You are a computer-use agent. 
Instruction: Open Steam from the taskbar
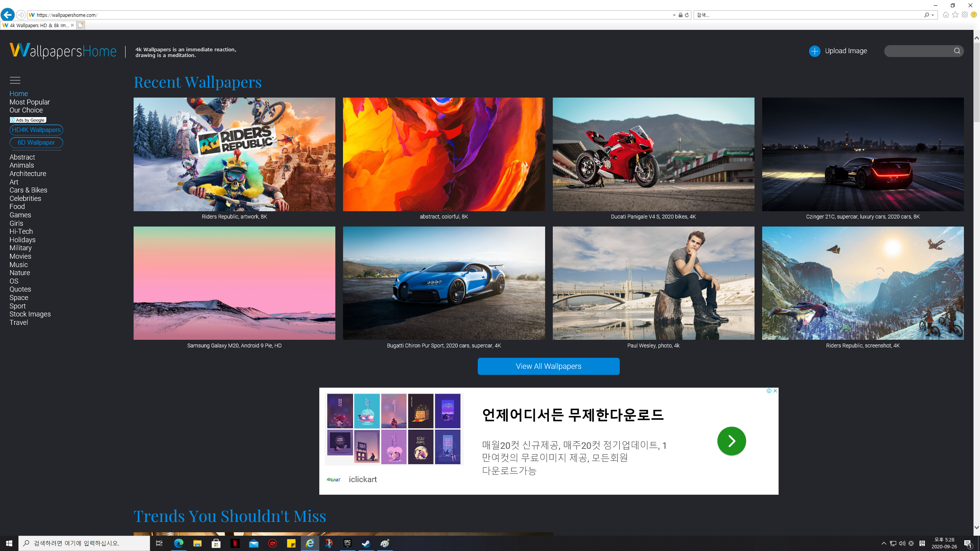pyautogui.click(x=366, y=543)
